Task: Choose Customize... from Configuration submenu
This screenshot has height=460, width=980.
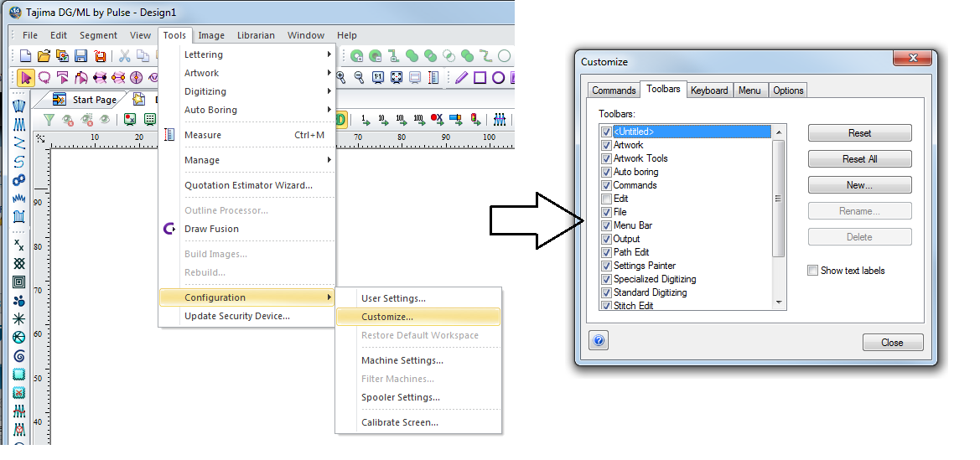Action: [418, 317]
